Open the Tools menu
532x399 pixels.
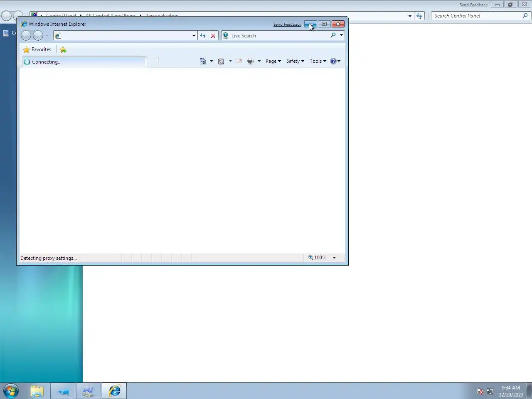pos(318,61)
